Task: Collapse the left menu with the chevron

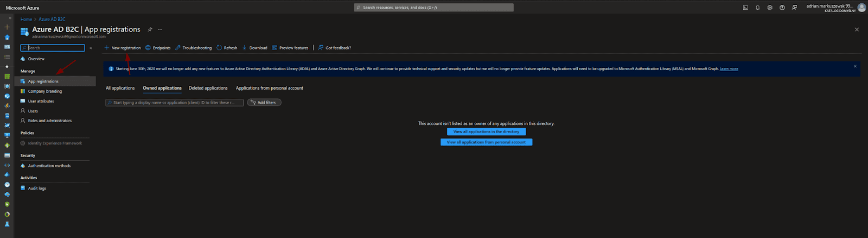Action: (x=91, y=48)
